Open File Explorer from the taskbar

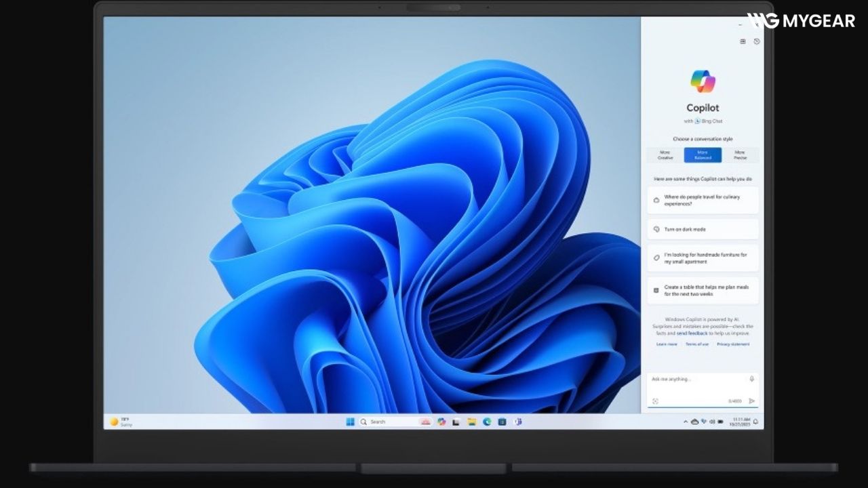tap(471, 422)
